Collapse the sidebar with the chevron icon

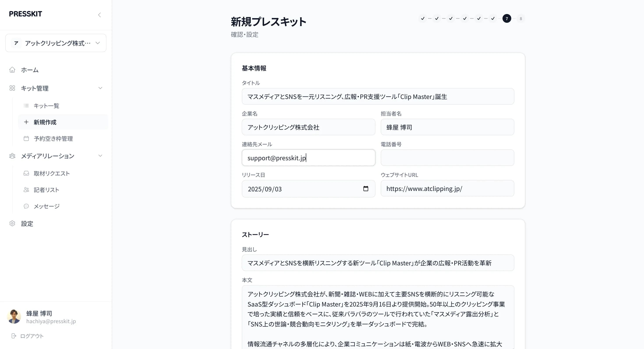click(x=99, y=15)
